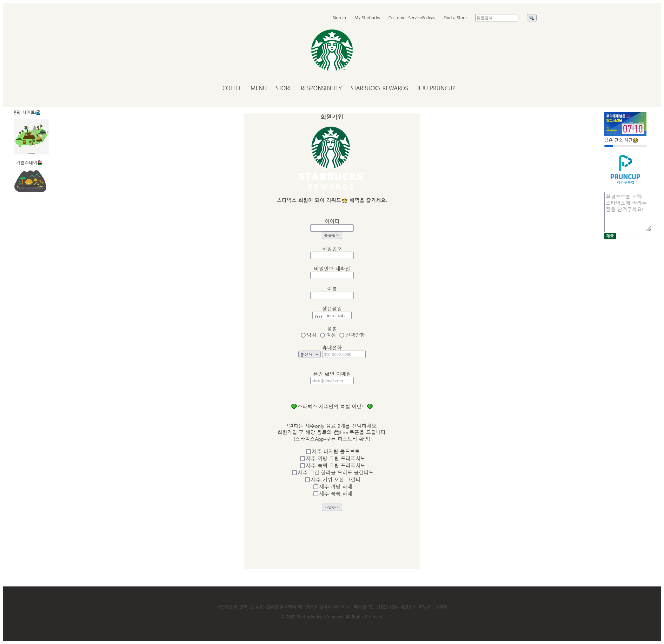Click the 생년월일 date field

(332, 316)
